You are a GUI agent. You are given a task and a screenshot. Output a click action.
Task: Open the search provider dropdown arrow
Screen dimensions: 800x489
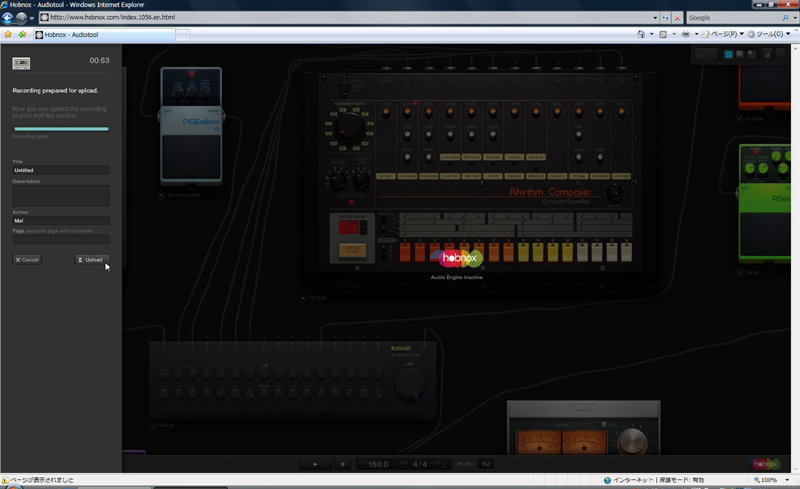[x=795, y=17]
